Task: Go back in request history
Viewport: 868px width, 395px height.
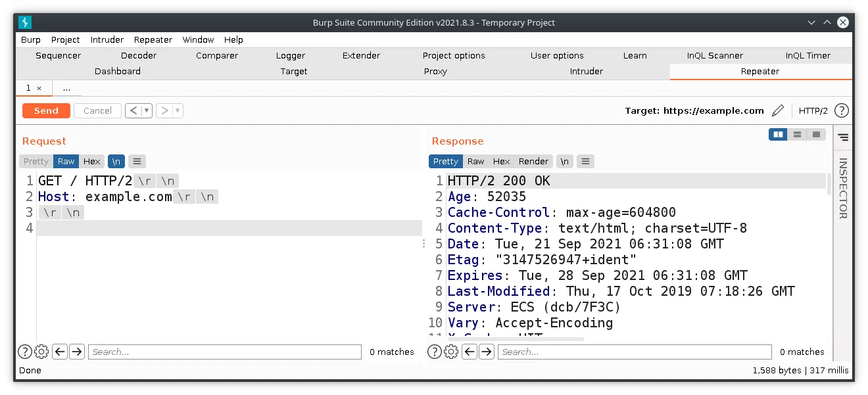Action: point(133,110)
